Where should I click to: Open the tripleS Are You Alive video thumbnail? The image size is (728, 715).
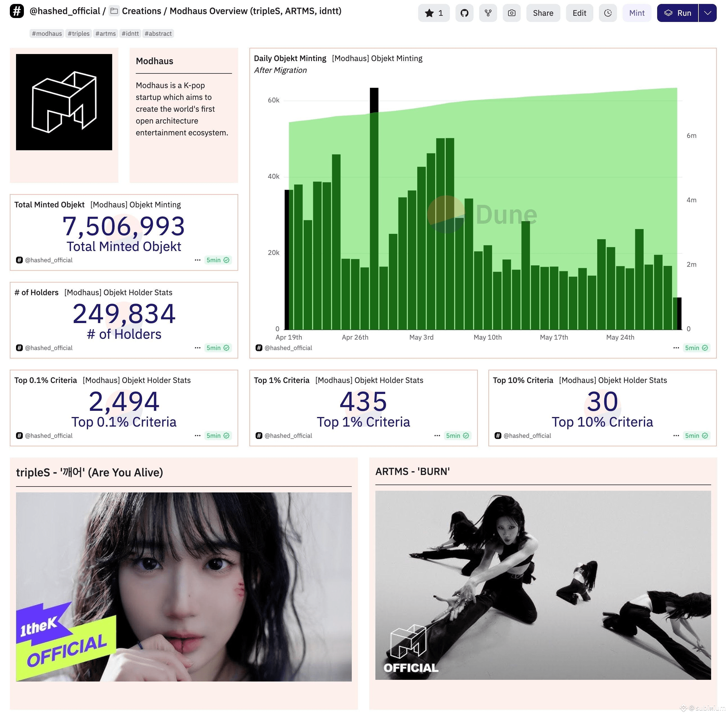(x=184, y=587)
